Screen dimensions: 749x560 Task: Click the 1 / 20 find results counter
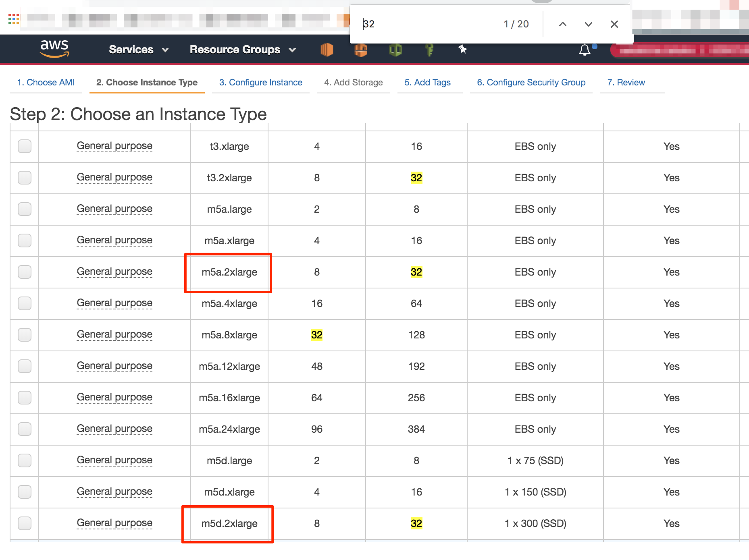click(x=516, y=24)
